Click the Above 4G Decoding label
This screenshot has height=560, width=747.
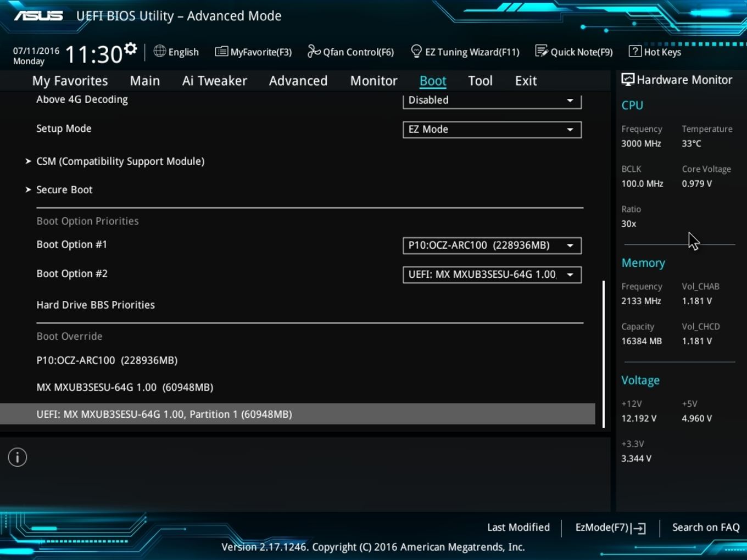82,99
